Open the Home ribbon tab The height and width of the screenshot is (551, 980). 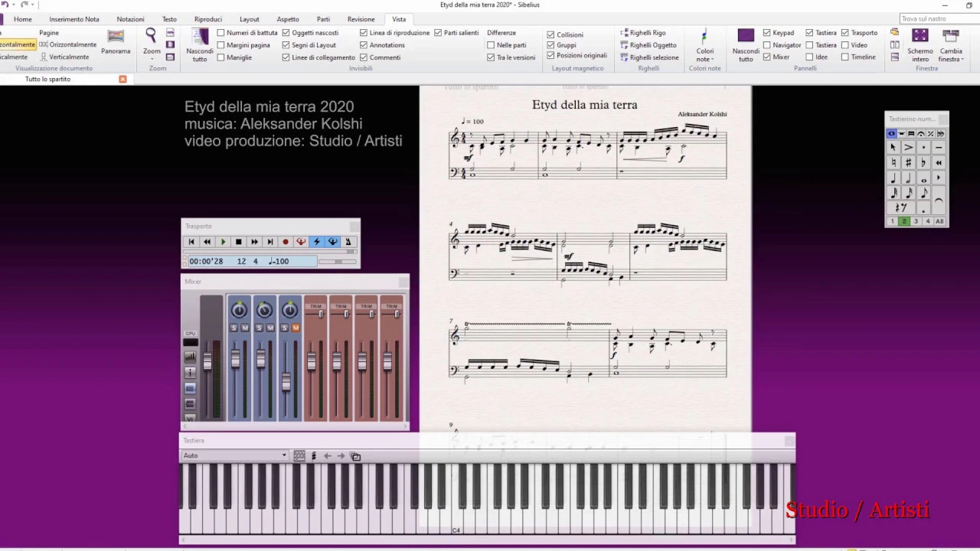tap(23, 19)
